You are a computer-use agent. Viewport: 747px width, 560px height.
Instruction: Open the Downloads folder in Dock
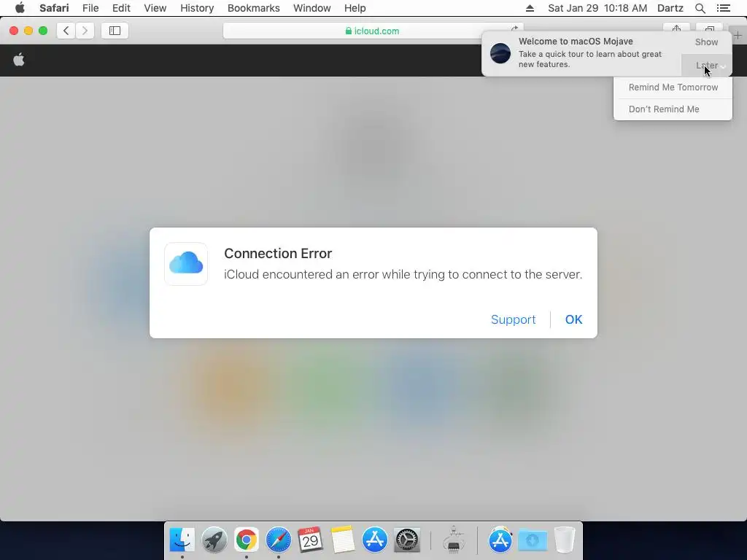(x=532, y=540)
